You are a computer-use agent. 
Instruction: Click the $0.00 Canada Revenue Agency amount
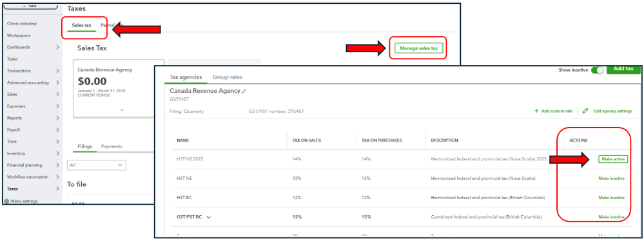point(92,81)
